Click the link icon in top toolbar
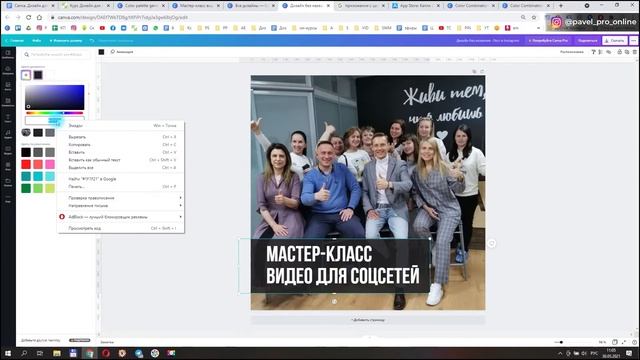The width and height of the screenshot is (640, 360). point(609,52)
